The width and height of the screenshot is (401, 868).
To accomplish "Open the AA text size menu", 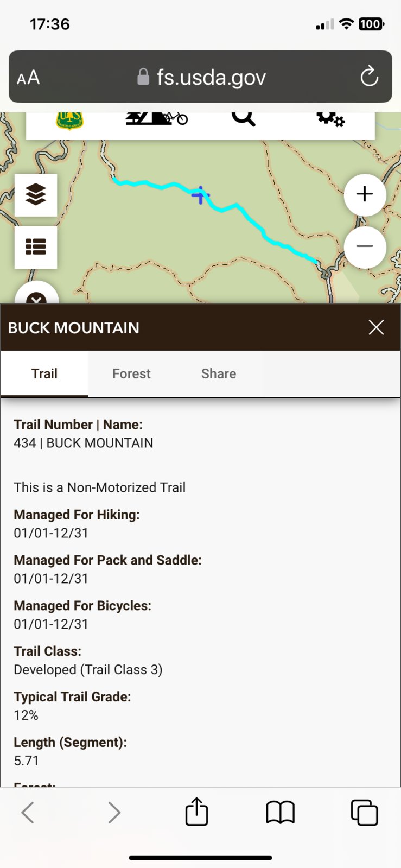I will pyautogui.click(x=28, y=78).
